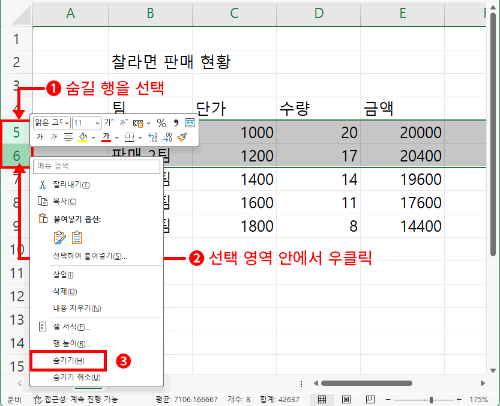Image resolution: width=500 pixels, height=406 pixels.
Task: Choose 숨기기 취소(U) menu item
Action: (x=96, y=377)
